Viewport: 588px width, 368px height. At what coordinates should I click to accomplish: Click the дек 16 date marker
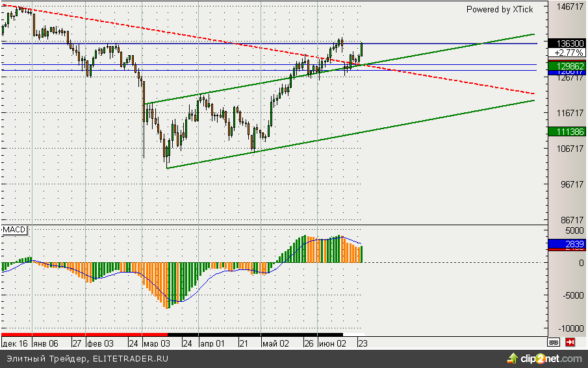point(15,343)
